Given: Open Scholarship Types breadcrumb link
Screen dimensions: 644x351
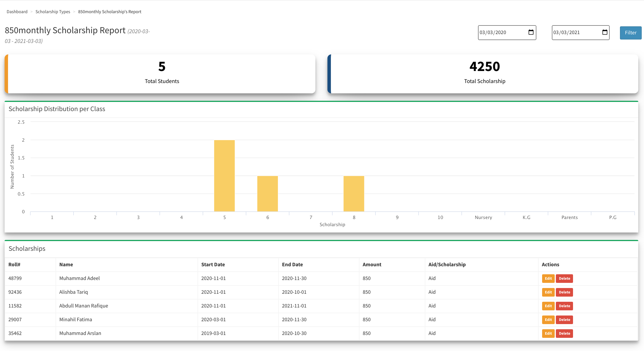Looking at the screenshot, I should coord(53,12).
